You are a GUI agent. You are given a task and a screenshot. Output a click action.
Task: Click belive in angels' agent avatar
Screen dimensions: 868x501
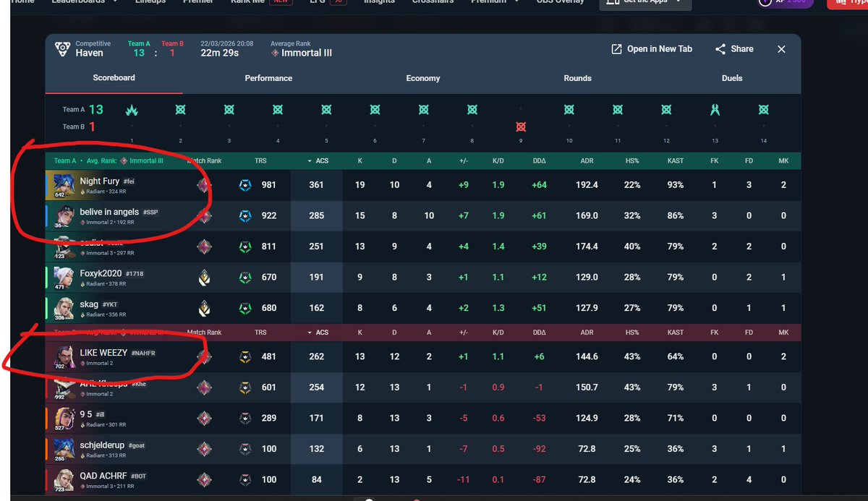tap(64, 215)
